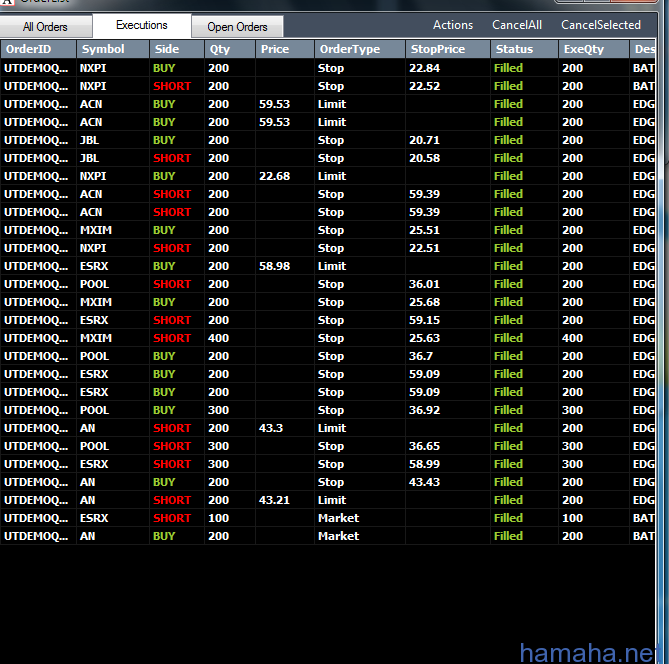Sort by the OrderID column header
The width and height of the screenshot is (669, 664).
click(x=38, y=49)
